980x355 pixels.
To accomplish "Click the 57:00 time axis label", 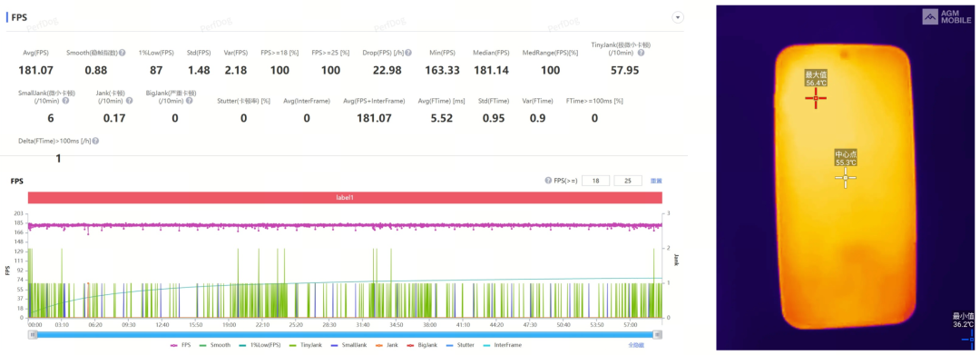I will [630, 325].
